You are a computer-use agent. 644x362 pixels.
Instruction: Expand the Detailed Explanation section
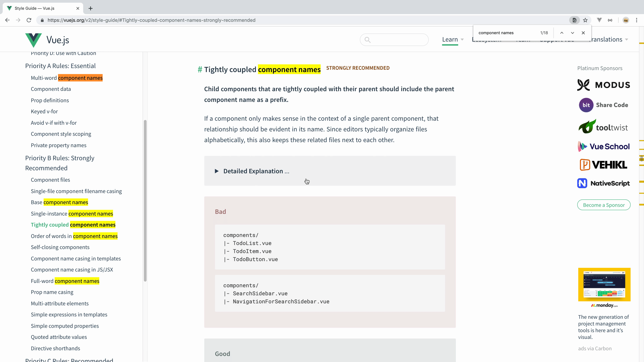click(x=330, y=171)
